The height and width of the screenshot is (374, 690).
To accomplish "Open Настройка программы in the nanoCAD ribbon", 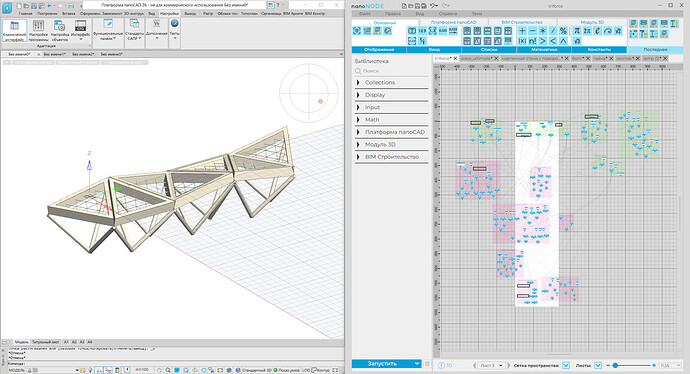I will pos(39,31).
